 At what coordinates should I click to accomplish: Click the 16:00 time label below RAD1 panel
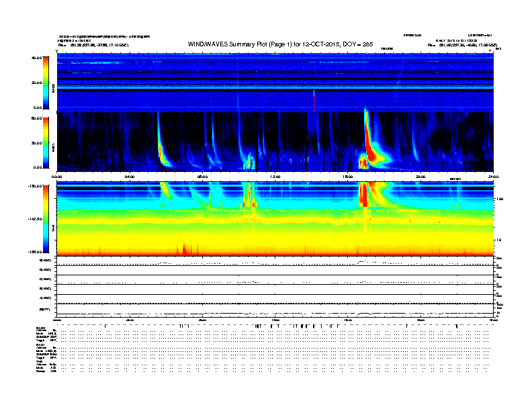(348, 177)
